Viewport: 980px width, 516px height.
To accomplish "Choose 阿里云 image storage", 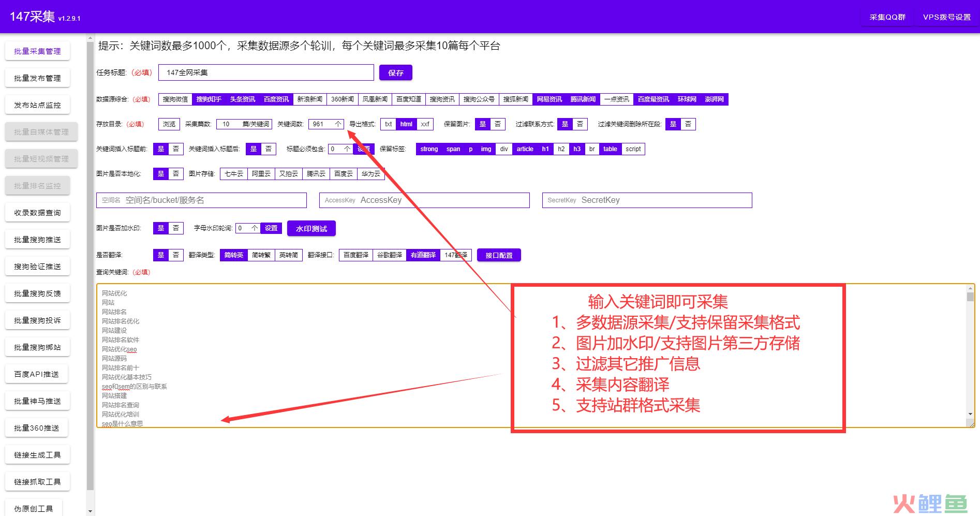I will [261, 174].
